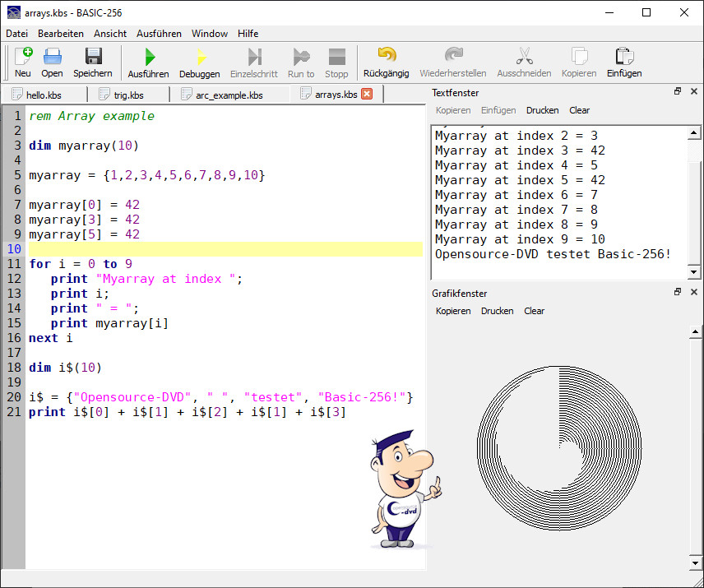Viewport: 704px width, 588px height.
Task: Paste using the Einfügen toolbar icon
Action: tap(624, 62)
